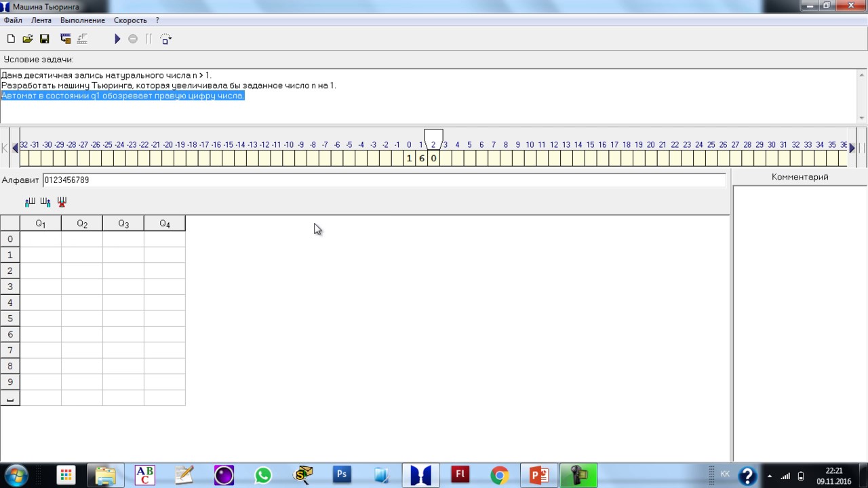Open the ABC app from the taskbar
This screenshot has height=488, width=868.
pos(144,475)
